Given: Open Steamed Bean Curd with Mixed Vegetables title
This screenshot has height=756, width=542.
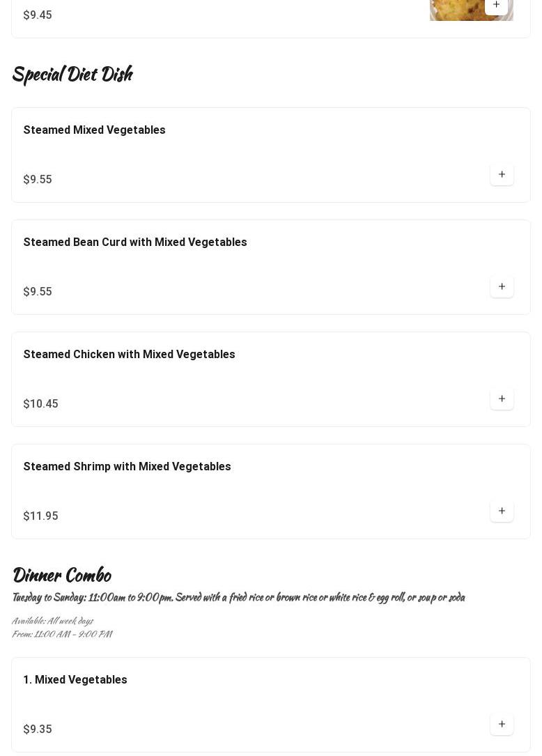Looking at the screenshot, I should click(x=135, y=242).
